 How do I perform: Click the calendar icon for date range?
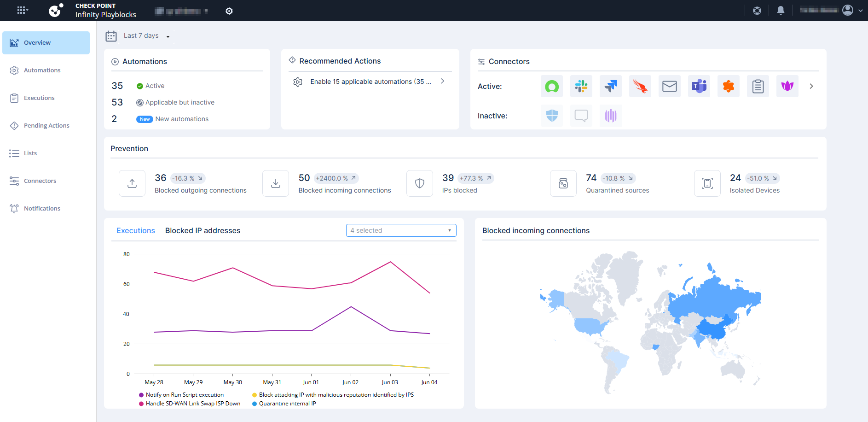click(x=111, y=36)
